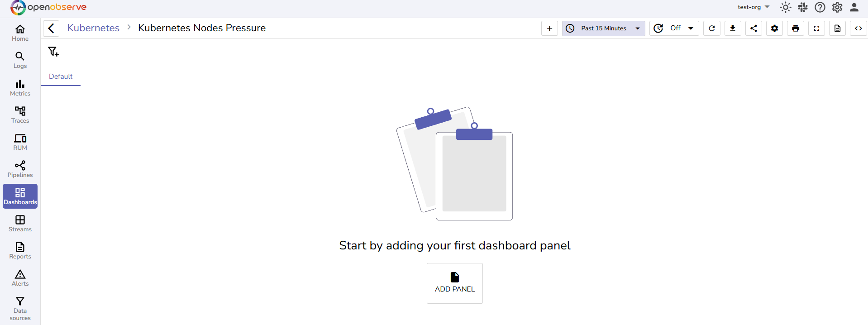This screenshot has width=868, height=325.
Task: Go to the Alerts section
Action: (20, 277)
